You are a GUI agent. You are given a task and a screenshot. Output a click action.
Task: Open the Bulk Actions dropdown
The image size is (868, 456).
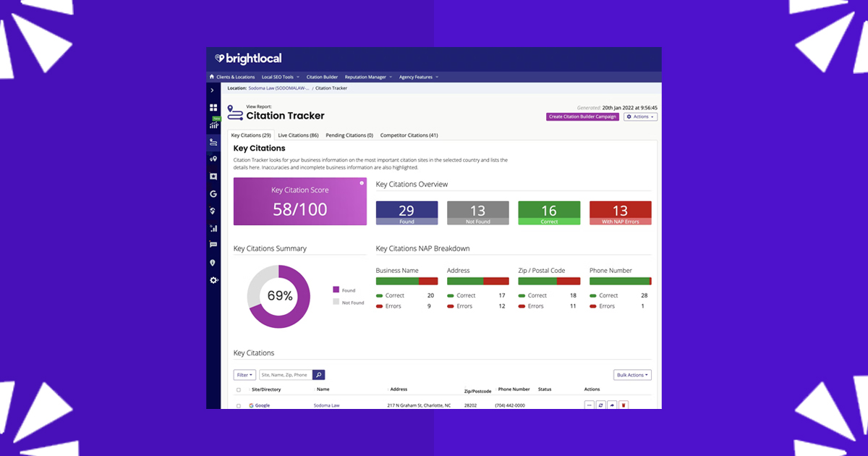(632, 375)
